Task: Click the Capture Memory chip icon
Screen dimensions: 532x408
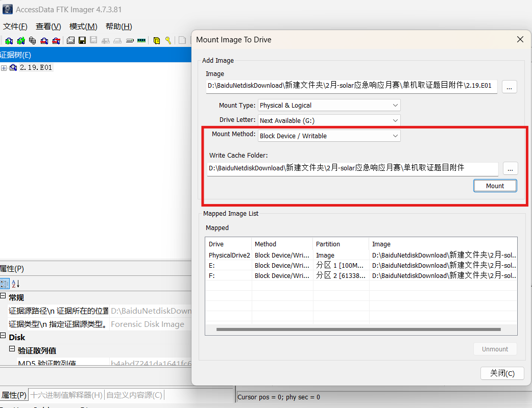Action: point(141,41)
